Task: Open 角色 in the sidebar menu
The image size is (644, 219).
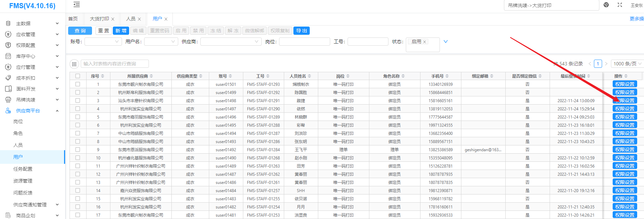Action: (x=18, y=133)
